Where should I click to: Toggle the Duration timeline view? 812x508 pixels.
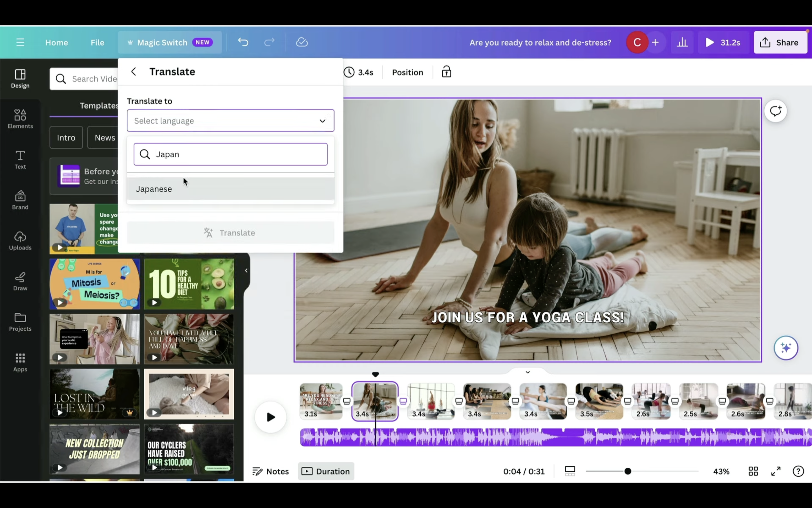(326, 471)
